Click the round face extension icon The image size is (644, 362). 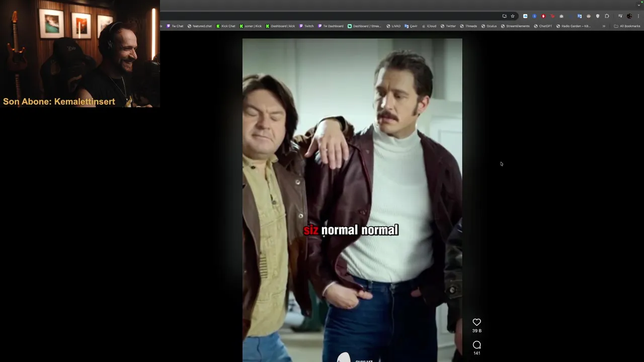click(589, 16)
